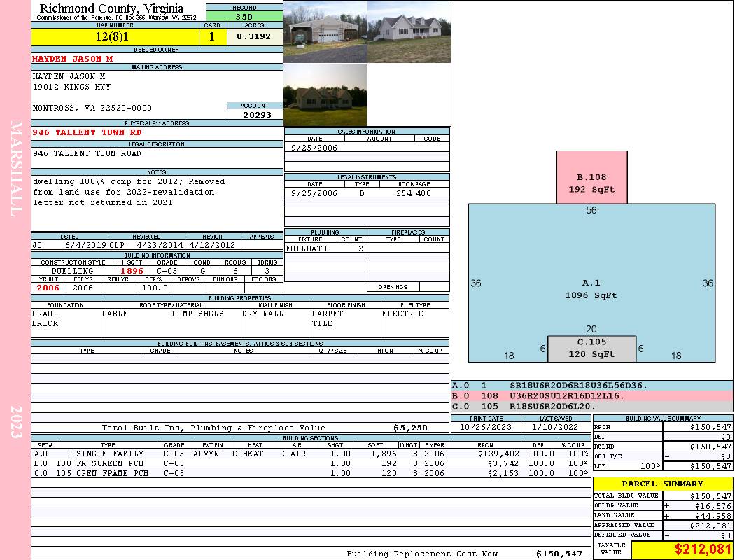The height and width of the screenshot is (560, 735).
Task: Select the Single Family building section row
Action: click(x=311, y=454)
